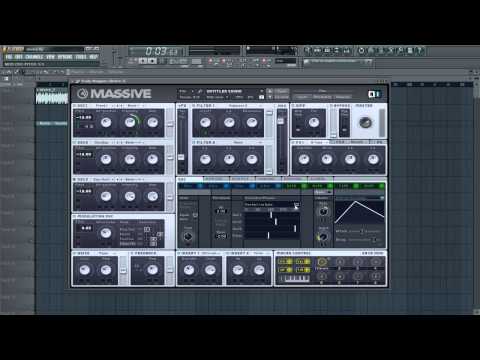Click the KTr macro source box
Image resolution: width=480 pixels, height=360 pixels.
click(285, 262)
